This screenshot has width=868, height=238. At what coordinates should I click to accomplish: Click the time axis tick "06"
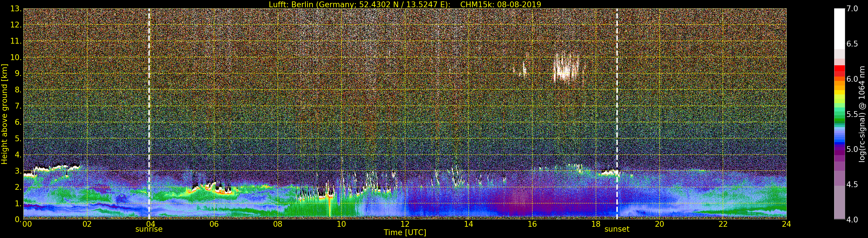click(x=214, y=224)
